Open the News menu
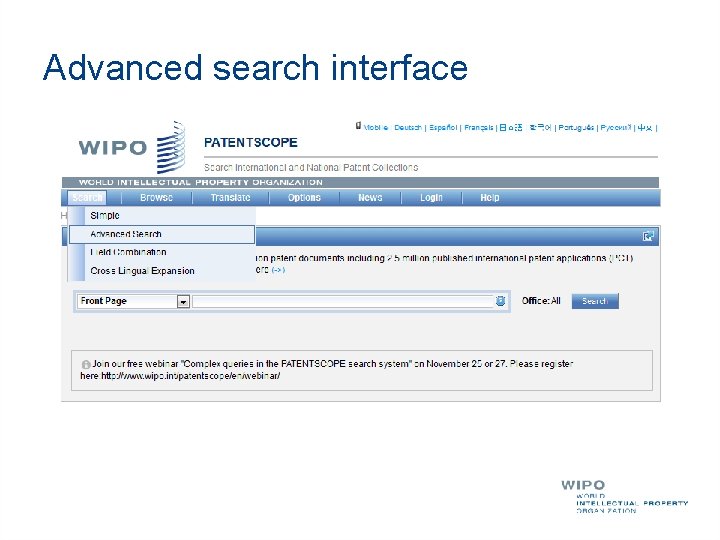The width and height of the screenshot is (720, 540). coord(370,197)
